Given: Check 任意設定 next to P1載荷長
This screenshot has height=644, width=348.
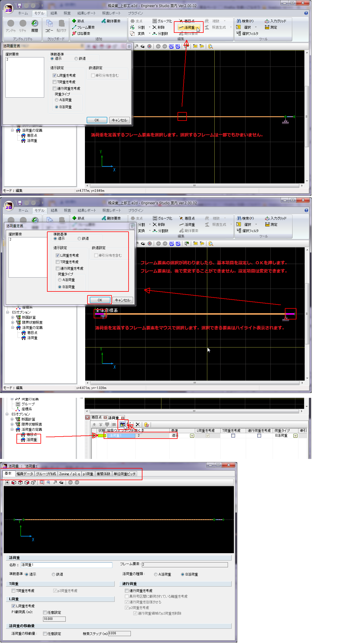Looking at the screenshot, I should [45, 612].
